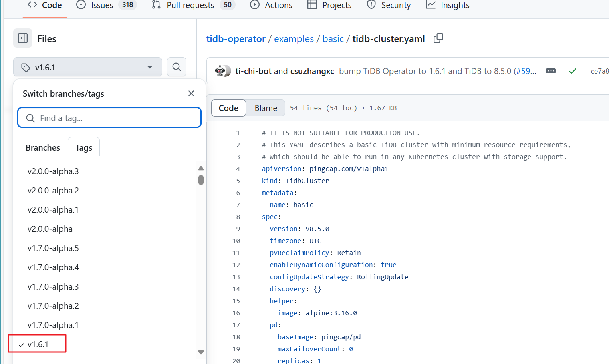Close the Switch branches/tags popup
Viewport: 609px width, 364px height.
pos(191,93)
